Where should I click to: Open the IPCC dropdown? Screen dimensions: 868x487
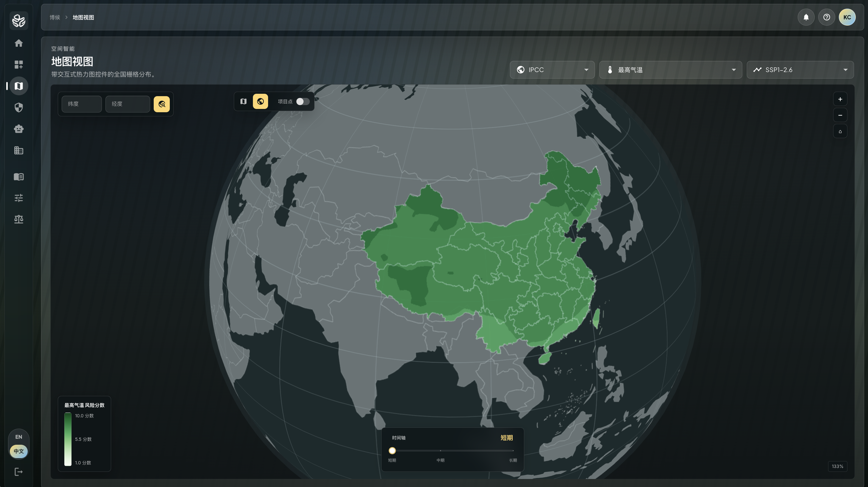[552, 70]
